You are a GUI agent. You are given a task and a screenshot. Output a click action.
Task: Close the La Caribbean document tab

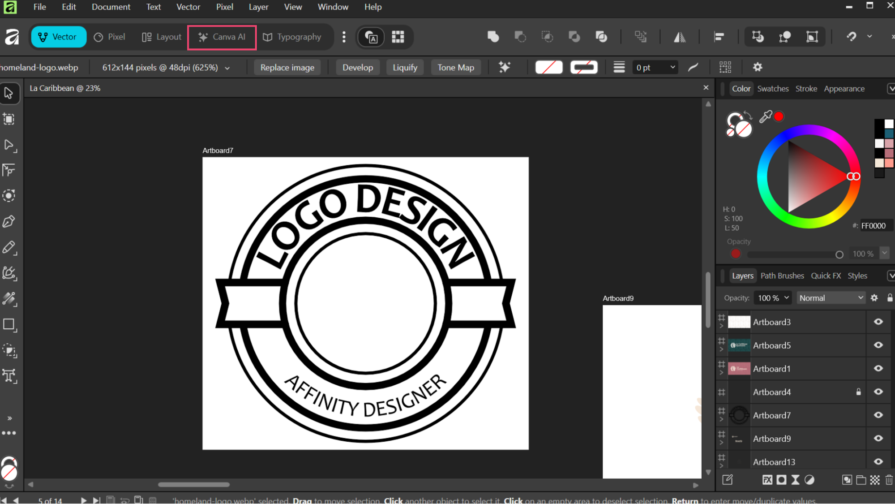[x=706, y=88]
